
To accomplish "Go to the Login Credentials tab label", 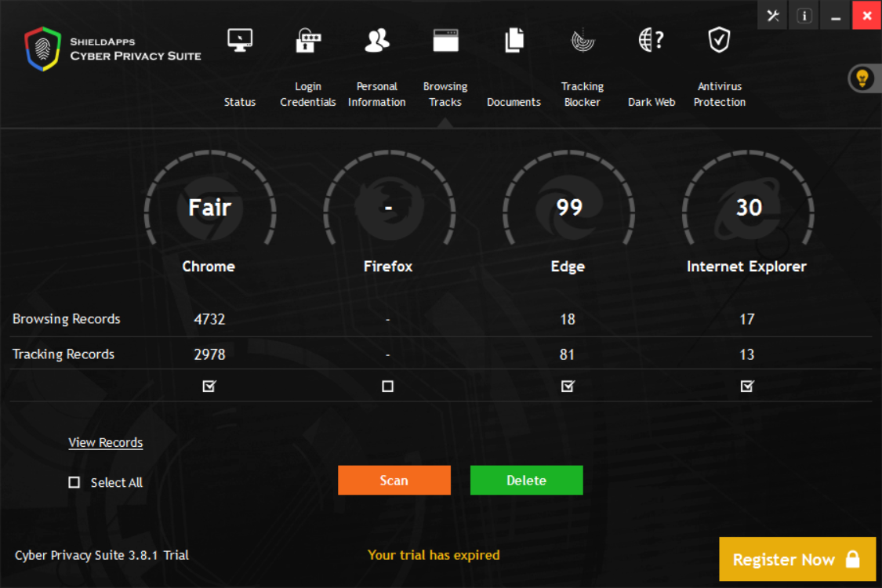I will click(307, 94).
